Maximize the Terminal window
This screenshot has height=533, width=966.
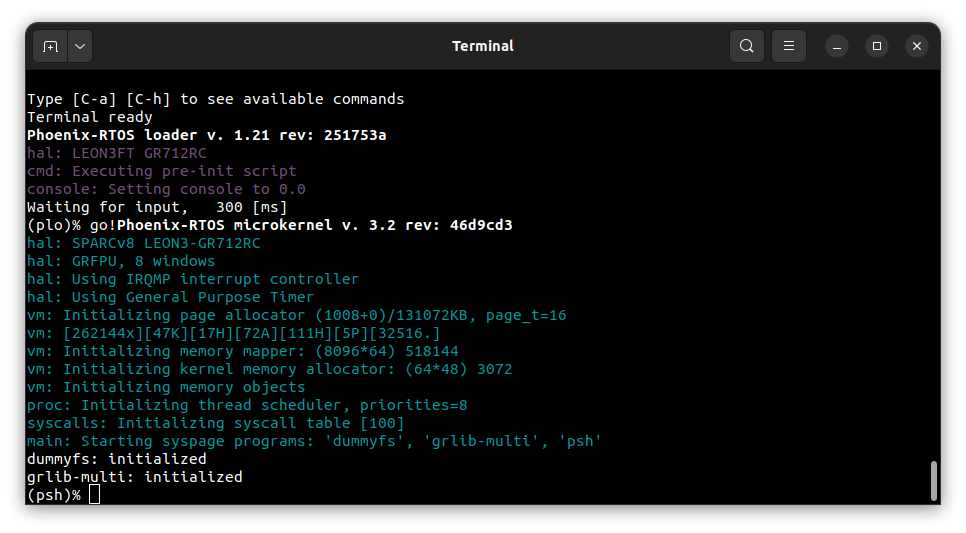click(x=877, y=46)
